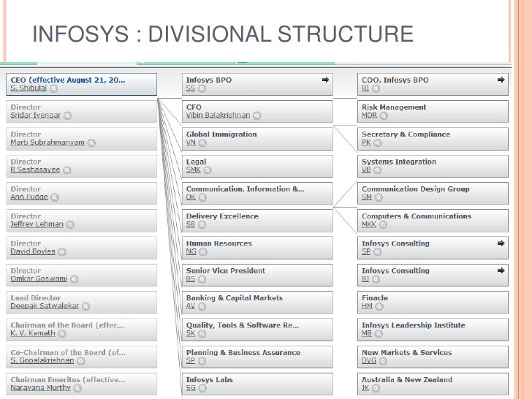
Task: Click the magnifier icon in Secretary & Compliance box
Action: point(377,142)
